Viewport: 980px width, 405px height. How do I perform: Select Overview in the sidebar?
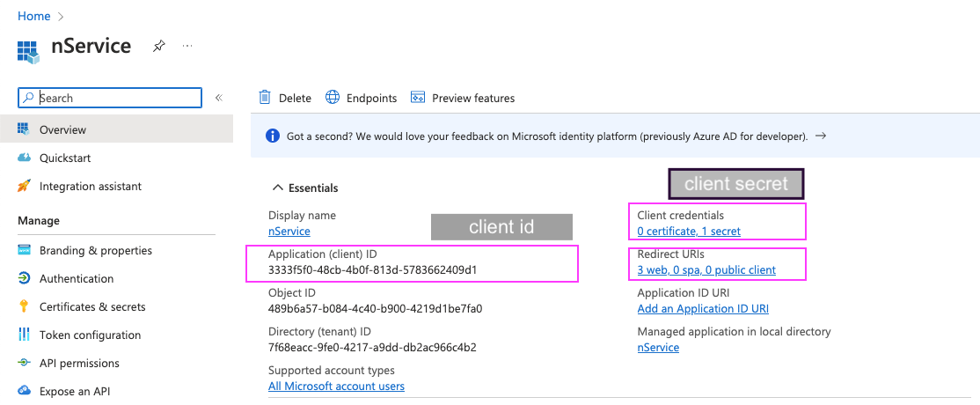click(x=62, y=129)
